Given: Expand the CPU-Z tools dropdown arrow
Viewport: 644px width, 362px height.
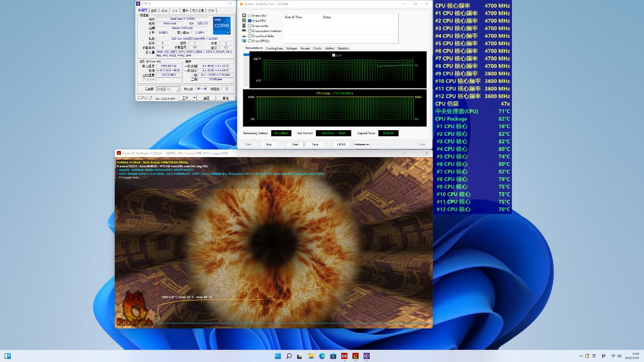Looking at the screenshot, I should point(195,98).
